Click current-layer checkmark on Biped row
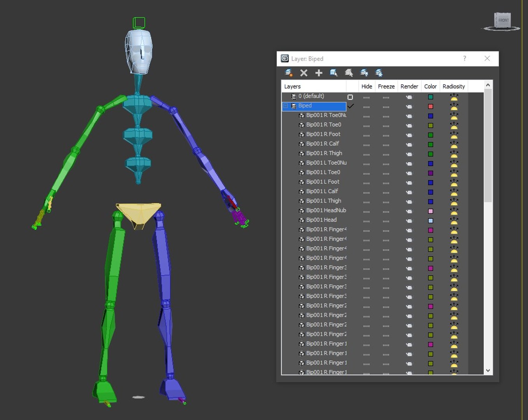The image size is (528, 420). 350,106
